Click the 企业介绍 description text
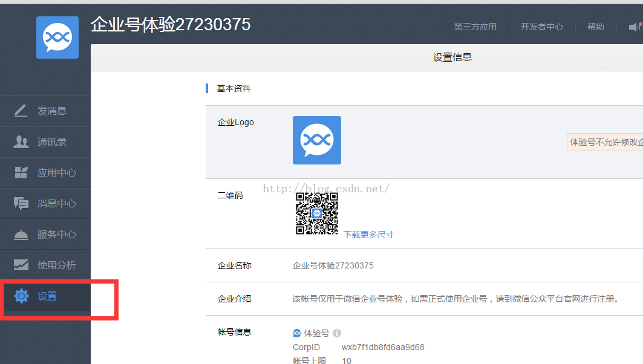643x364 pixels. pyautogui.click(x=455, y=299)
